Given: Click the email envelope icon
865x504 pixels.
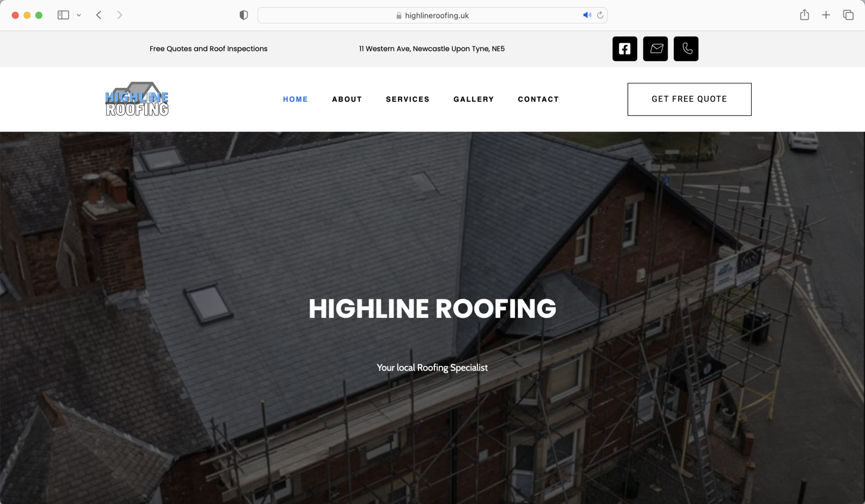Looking at the screenshot, I should pos(656,49).
